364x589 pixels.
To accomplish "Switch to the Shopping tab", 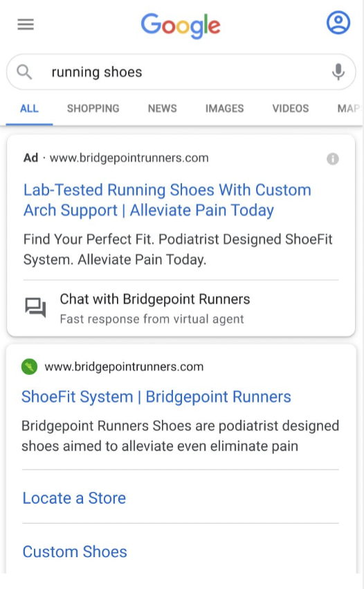I will pos(93,109).
